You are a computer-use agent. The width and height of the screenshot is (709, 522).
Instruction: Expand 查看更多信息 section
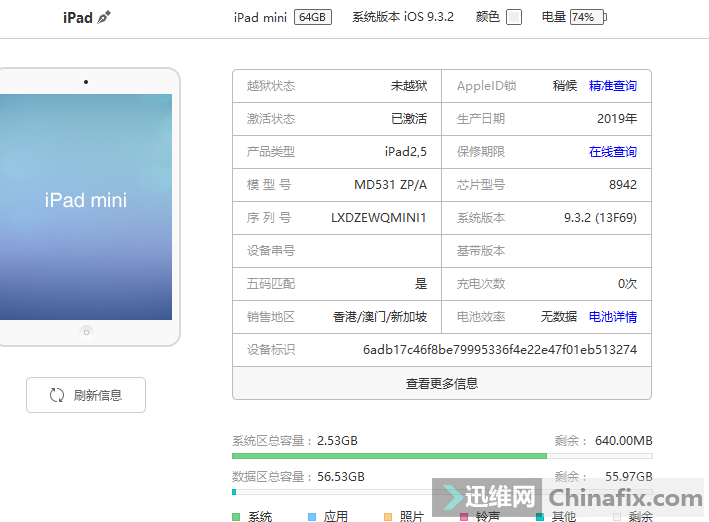coord(441,383)
